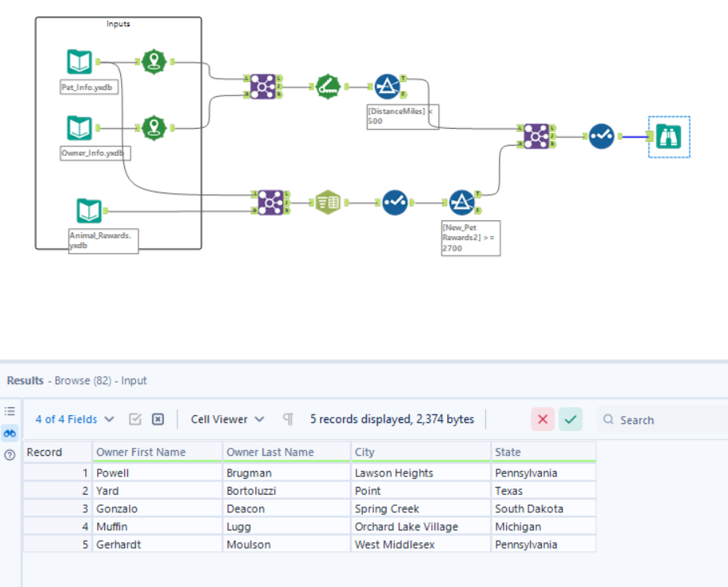Viewport: 728px width, 587px height.
Task: Select the Filter tool for DistanceMiles < 500
Action: tap(387, 87)
